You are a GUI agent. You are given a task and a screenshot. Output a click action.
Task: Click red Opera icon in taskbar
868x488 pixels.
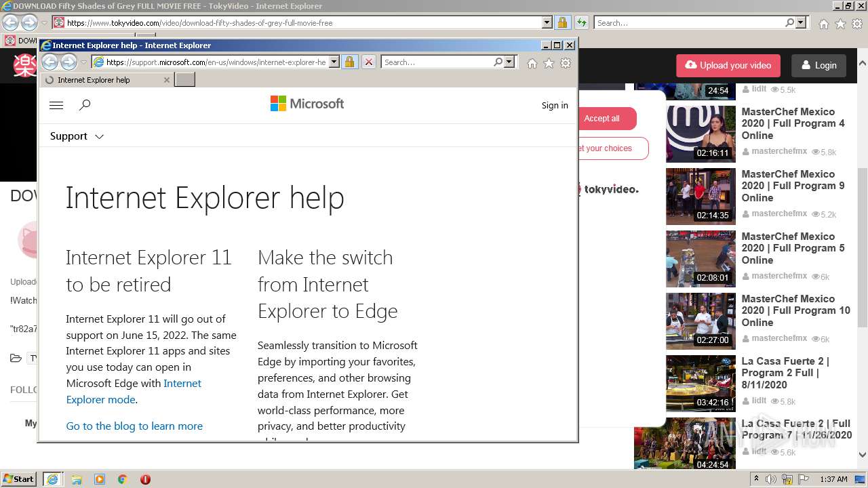pos(145,479)
